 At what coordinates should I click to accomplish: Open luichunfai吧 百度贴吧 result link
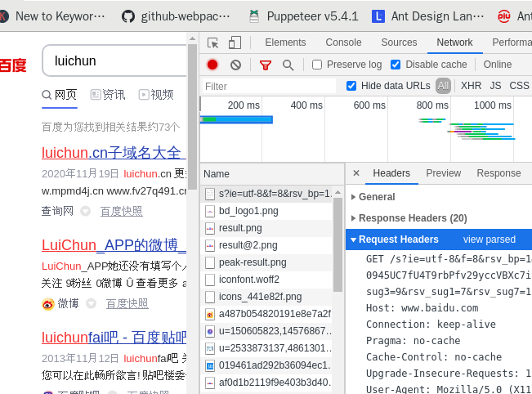point(114,338)
